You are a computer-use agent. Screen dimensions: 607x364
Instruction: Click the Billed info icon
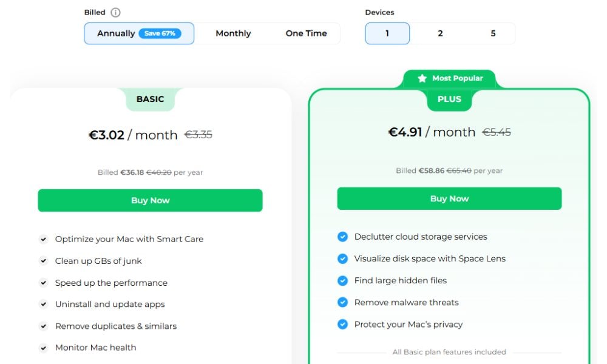[x=115, y=13]
